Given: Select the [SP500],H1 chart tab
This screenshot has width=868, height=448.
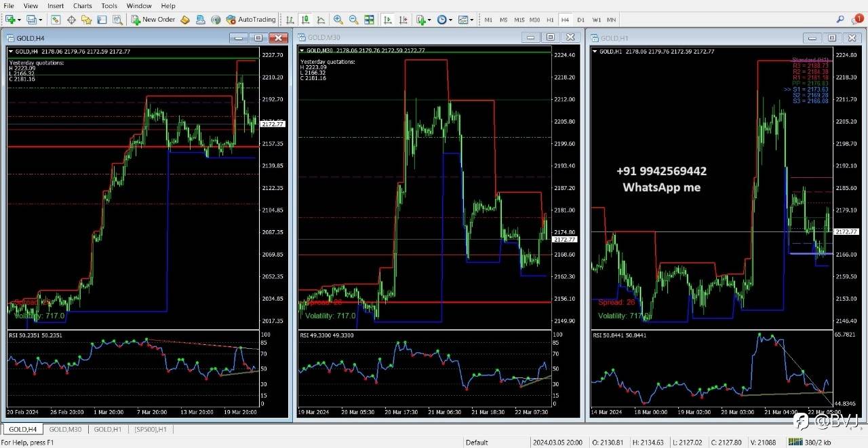Looking at the screenshot, I should tap(151, 429).
